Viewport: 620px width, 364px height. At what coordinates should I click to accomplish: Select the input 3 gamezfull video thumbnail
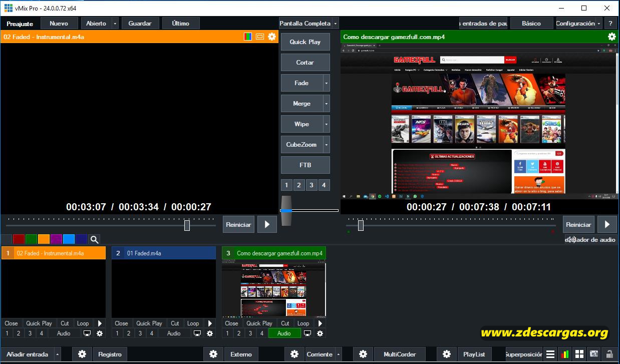(x=274, y=288)
